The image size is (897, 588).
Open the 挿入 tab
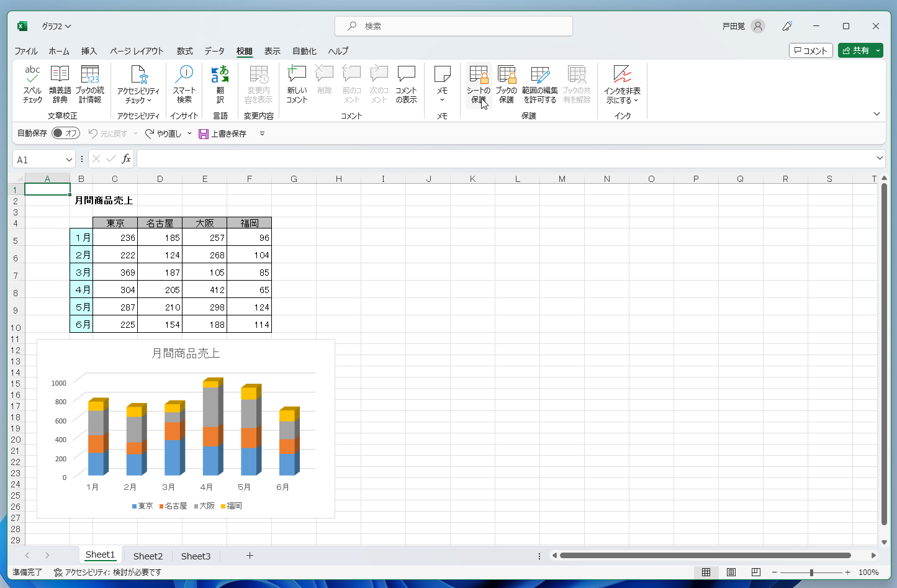point(89,51)
